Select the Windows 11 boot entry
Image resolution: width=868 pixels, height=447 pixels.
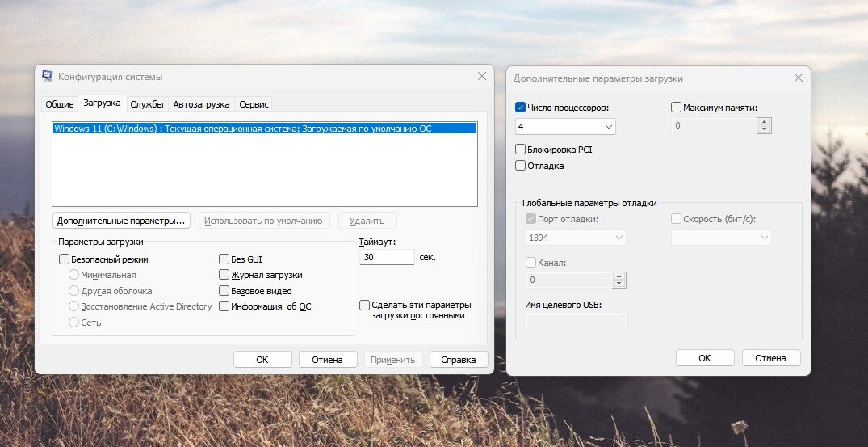click(x=265, y=129)
